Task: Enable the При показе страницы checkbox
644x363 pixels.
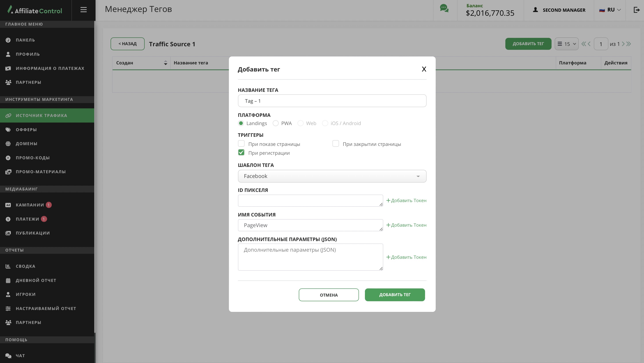Action: [x=241, y=144]
